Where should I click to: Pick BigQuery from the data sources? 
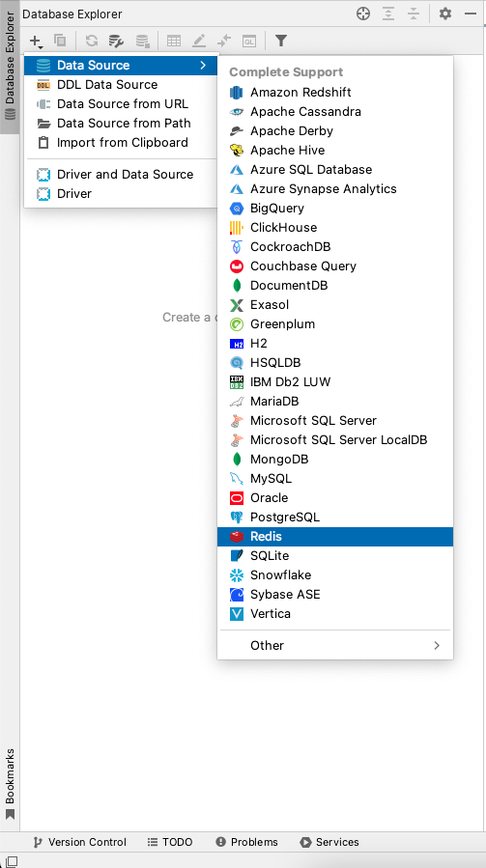pyautogui.click(x=335, y=209)
